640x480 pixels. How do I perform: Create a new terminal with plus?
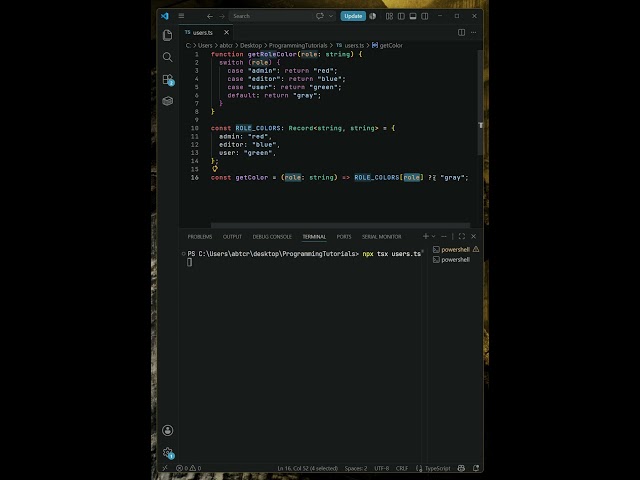coord(425,236)
